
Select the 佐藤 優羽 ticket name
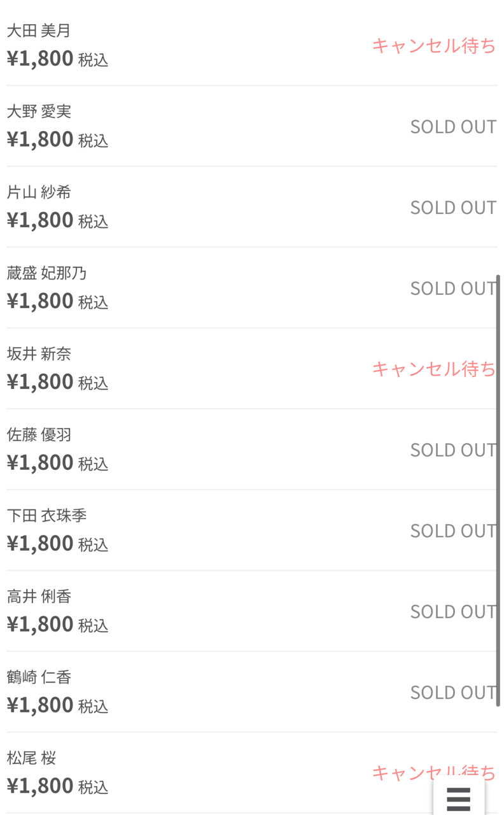pos(39,435)
